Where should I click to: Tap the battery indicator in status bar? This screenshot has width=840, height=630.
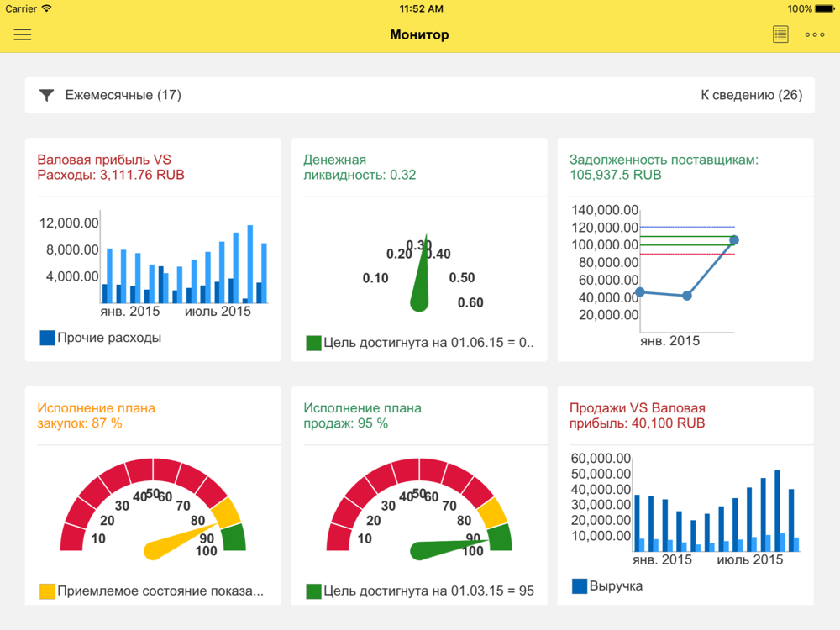[822, 8]
